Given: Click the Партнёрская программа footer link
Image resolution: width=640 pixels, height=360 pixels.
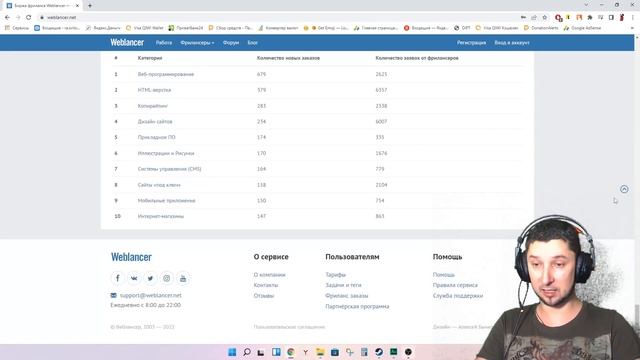Looking at the screenshot, I should click(357, 306).
